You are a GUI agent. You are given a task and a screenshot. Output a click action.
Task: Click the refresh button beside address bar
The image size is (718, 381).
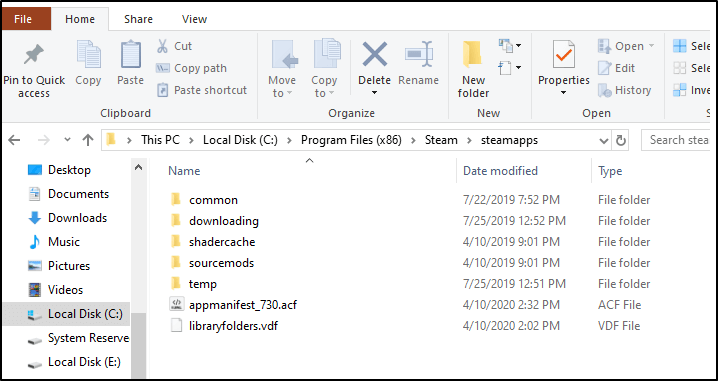coord(621,140)
